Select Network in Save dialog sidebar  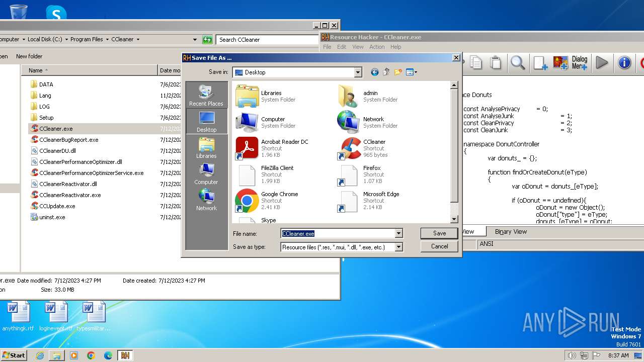tap(206, 200)
